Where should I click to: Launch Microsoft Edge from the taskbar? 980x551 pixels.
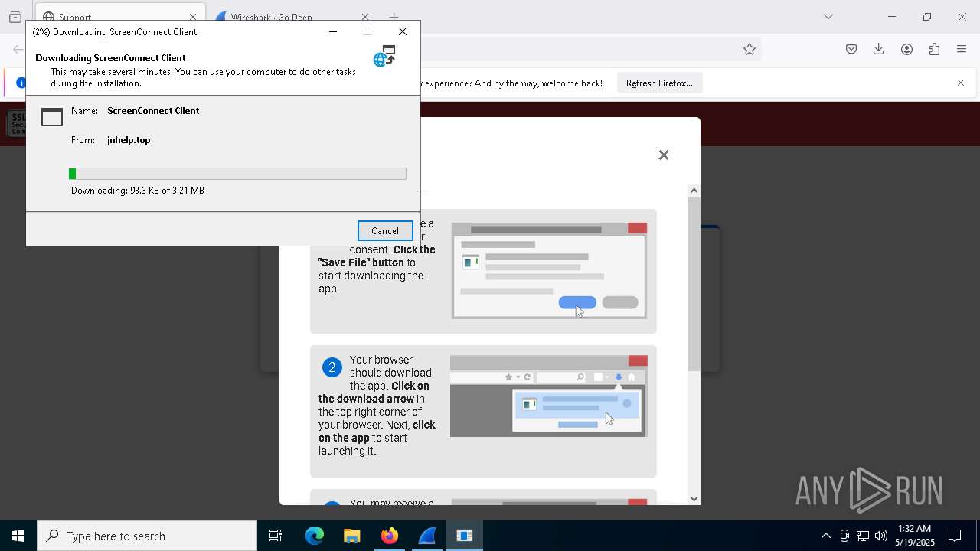(315, 536)
